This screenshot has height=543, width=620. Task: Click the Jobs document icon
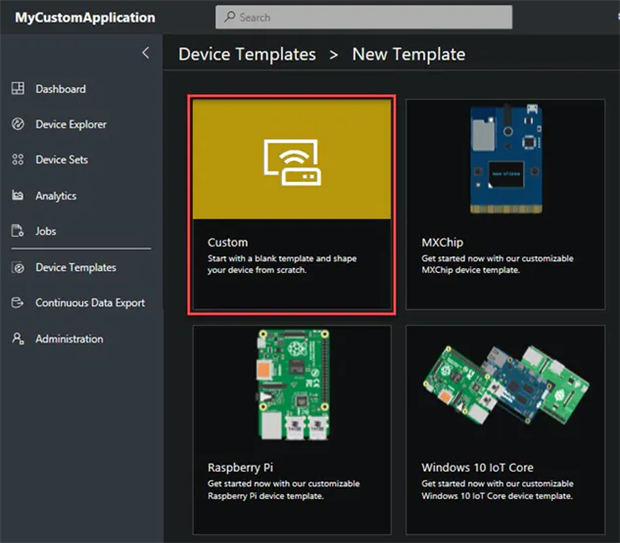[x=17, y=231]
